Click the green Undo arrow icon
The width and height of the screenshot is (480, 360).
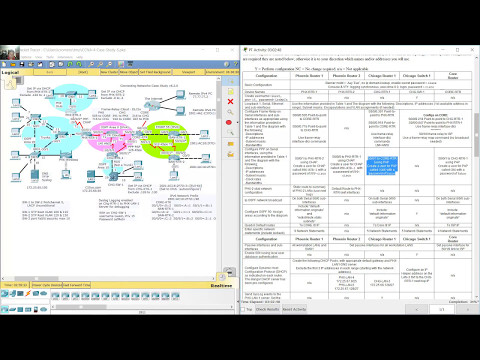[71, 64]
